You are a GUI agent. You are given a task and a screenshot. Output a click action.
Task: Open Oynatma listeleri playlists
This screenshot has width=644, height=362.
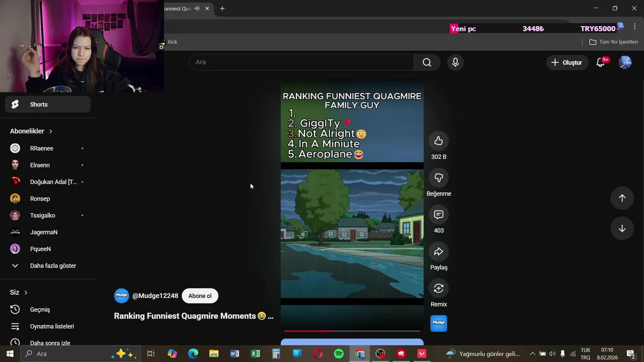coord(48,326)
